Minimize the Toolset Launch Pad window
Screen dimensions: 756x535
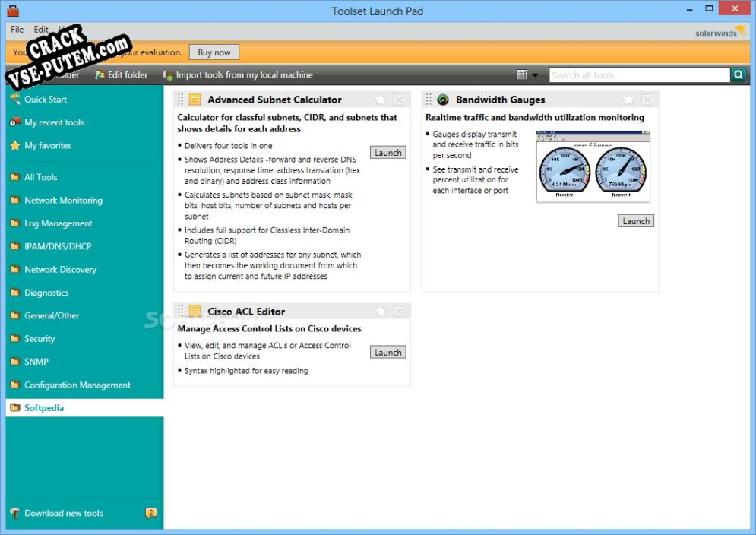click(x=689, y=9)
